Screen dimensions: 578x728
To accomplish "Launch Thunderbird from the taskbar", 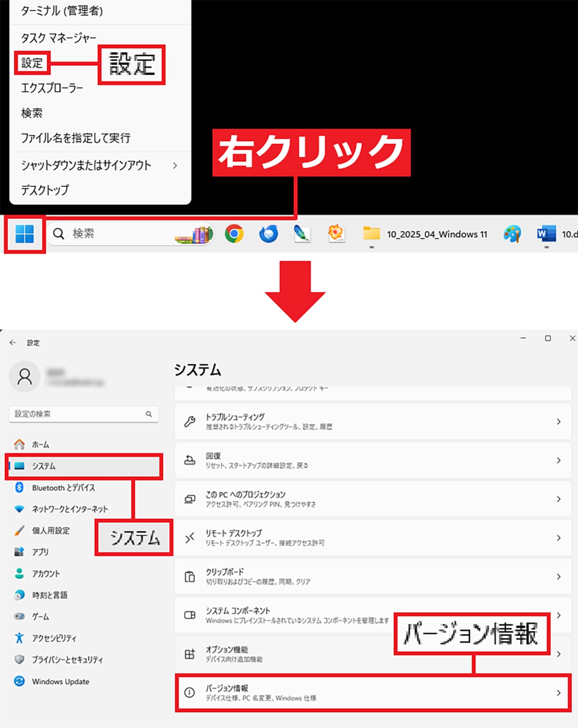I will coord(268,234).
